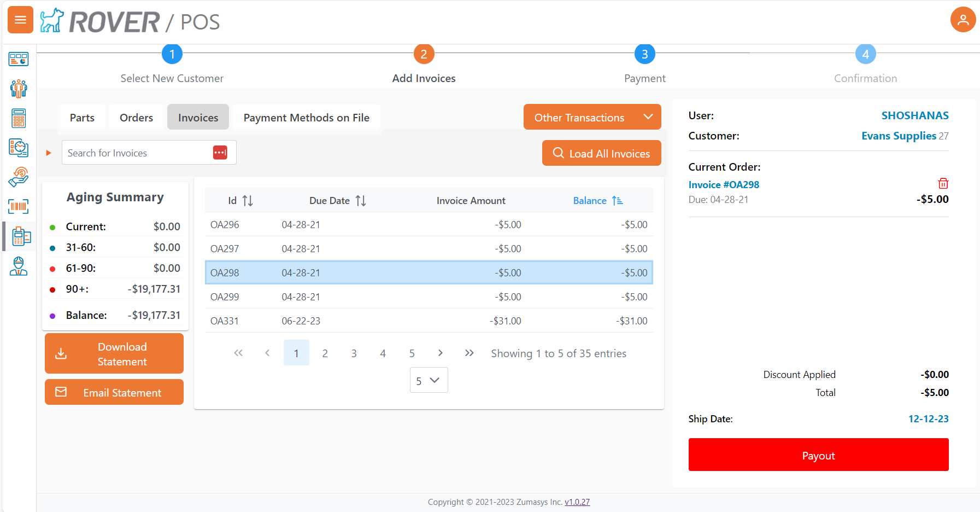Open the red search options icon
The image size is (980, 512).
click(x=220, y=153)
